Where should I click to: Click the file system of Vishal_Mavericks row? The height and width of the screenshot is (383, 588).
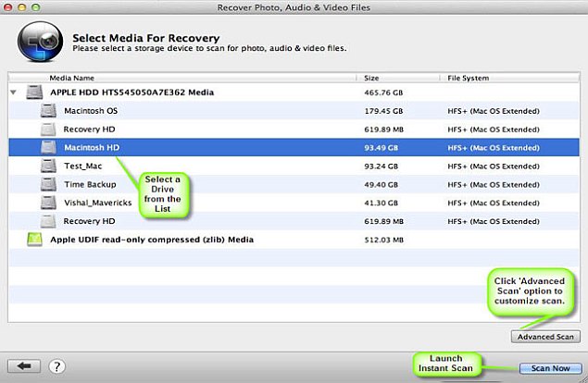point(494,203)
